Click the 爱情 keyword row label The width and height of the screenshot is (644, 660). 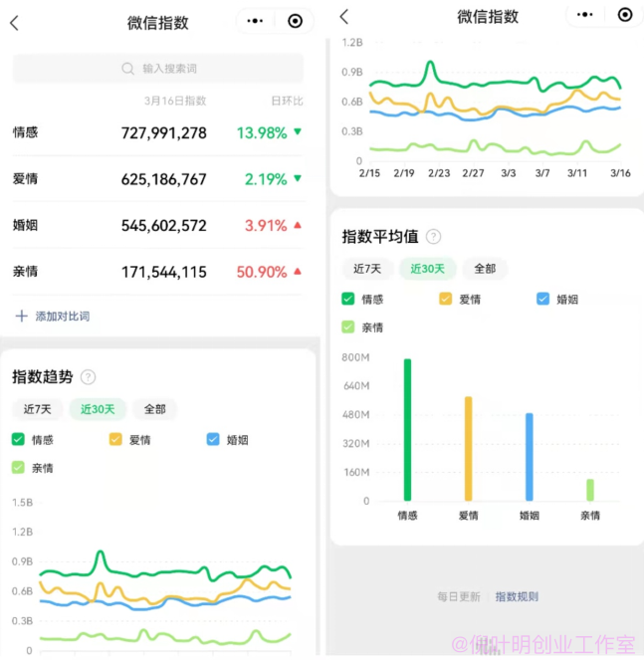pos(25,179)
